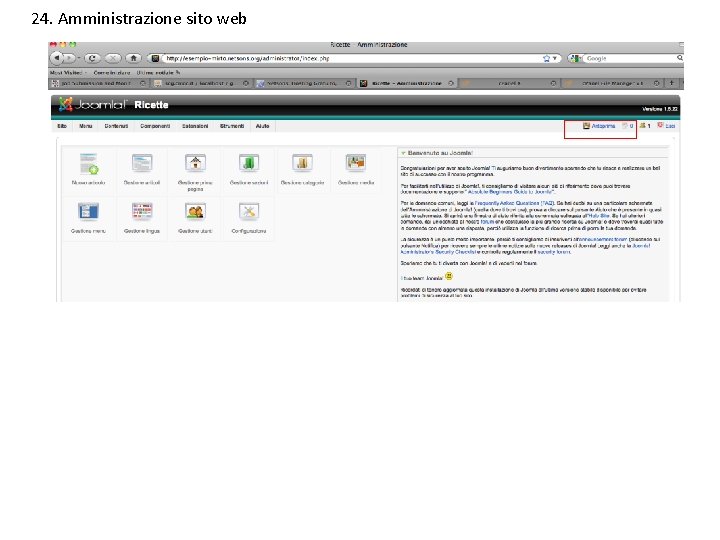Open the Estensioni menu
The width and height of the screenshot is (720, 540).
click(195, 126)
